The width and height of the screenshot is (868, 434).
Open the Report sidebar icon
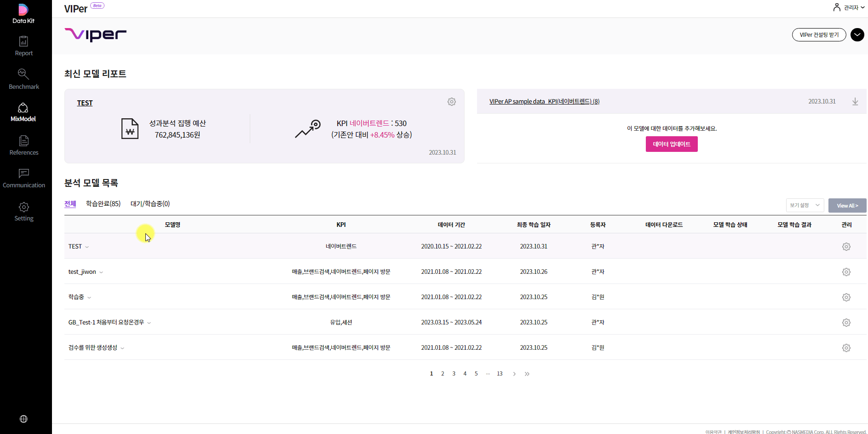(x=23, y=46)
